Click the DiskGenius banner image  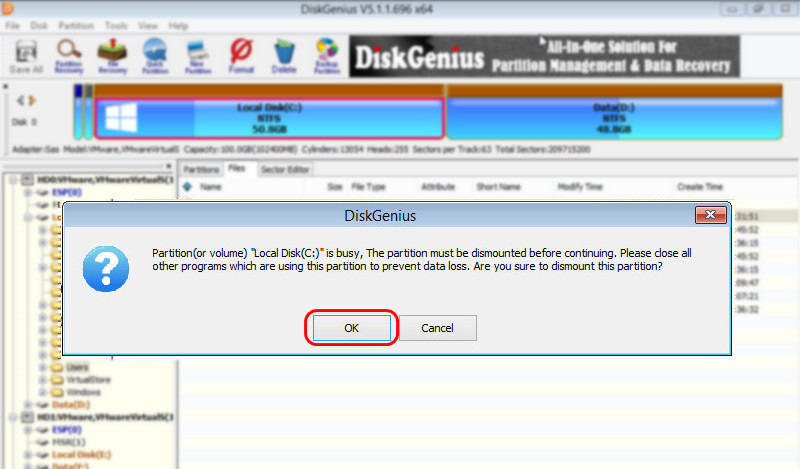click(x=544, y=56)
